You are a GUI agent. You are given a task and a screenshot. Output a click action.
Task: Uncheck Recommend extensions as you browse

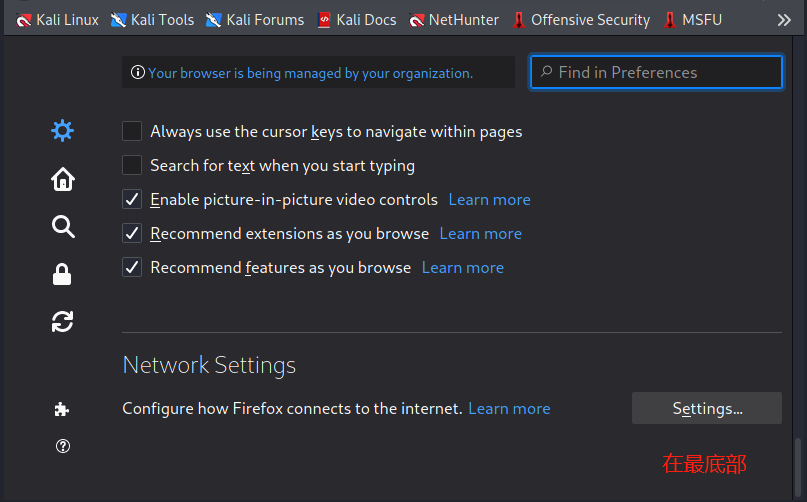click(132, 234)
